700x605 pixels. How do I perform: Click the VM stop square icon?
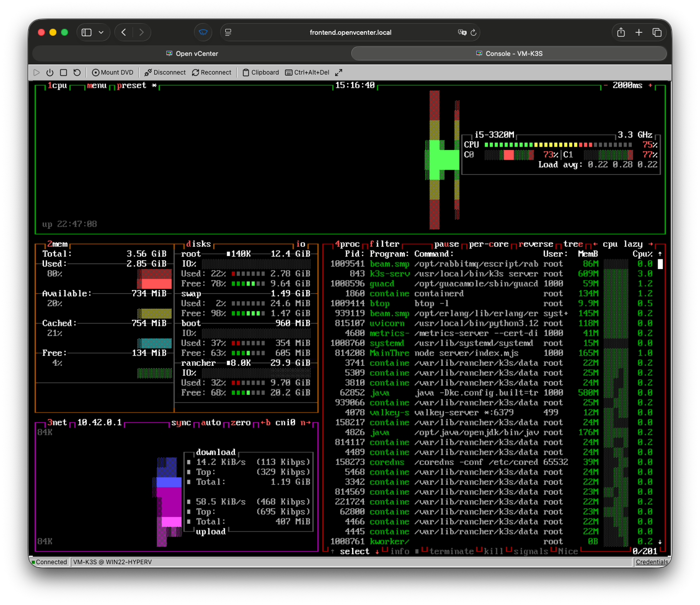coord(63,73)
